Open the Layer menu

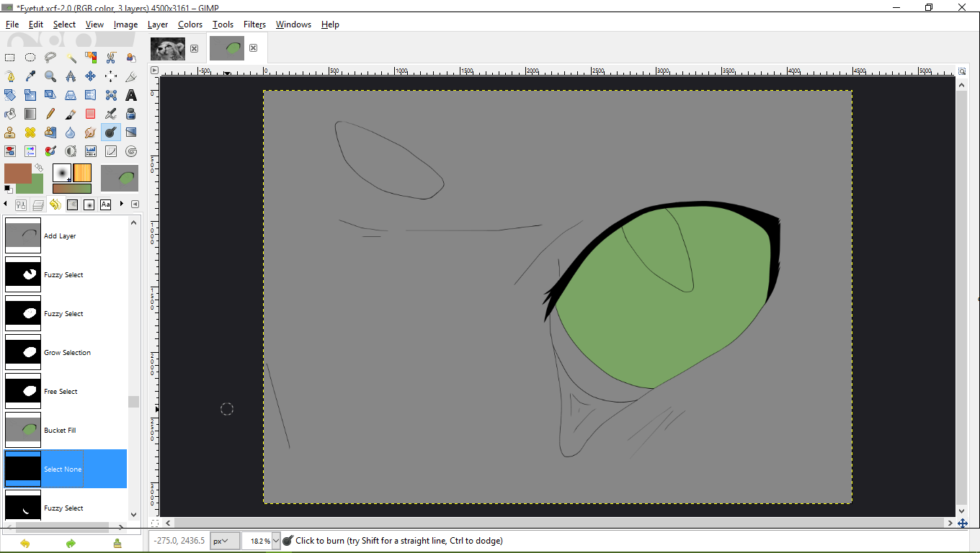[x=158, y=24]
